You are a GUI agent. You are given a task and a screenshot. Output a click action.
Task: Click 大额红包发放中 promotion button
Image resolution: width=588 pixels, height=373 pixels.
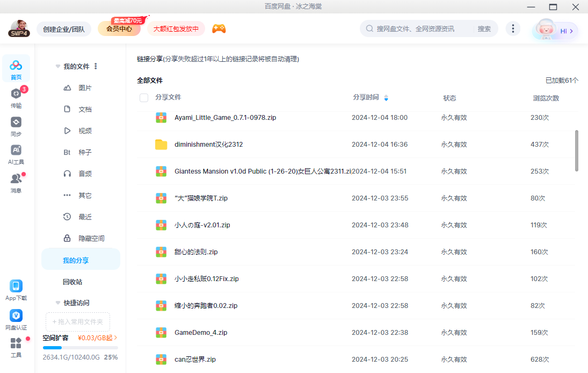tap(176, 28)
